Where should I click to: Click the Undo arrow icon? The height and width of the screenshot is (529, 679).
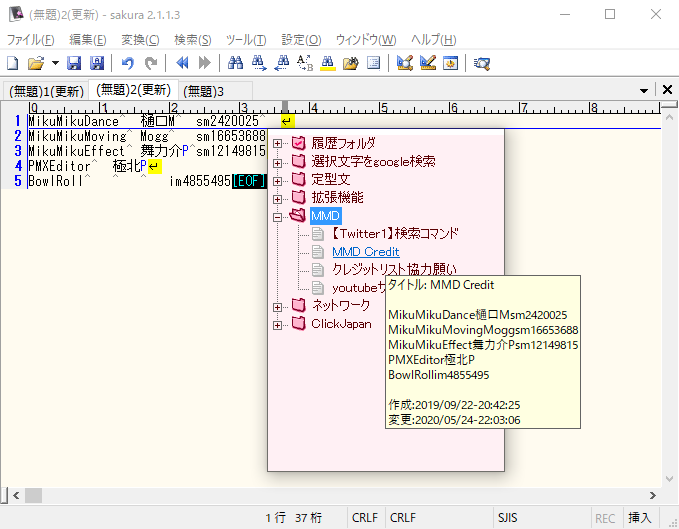128,63
